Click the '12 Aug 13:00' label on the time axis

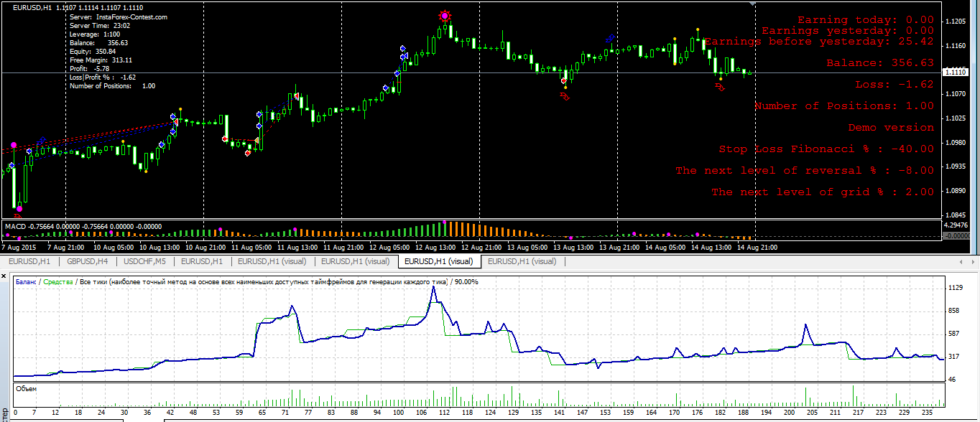[x=435, y=247]
